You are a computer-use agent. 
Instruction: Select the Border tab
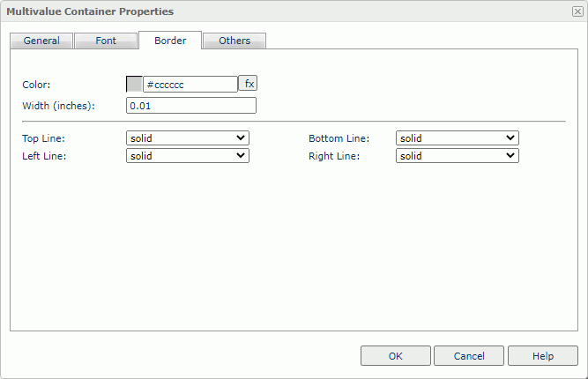point(170,41)
